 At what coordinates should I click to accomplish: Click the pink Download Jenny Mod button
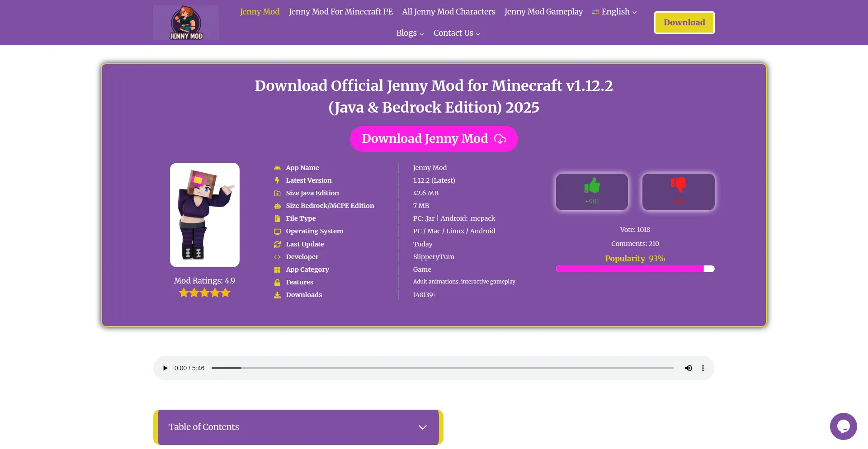[x=434, y=139]
